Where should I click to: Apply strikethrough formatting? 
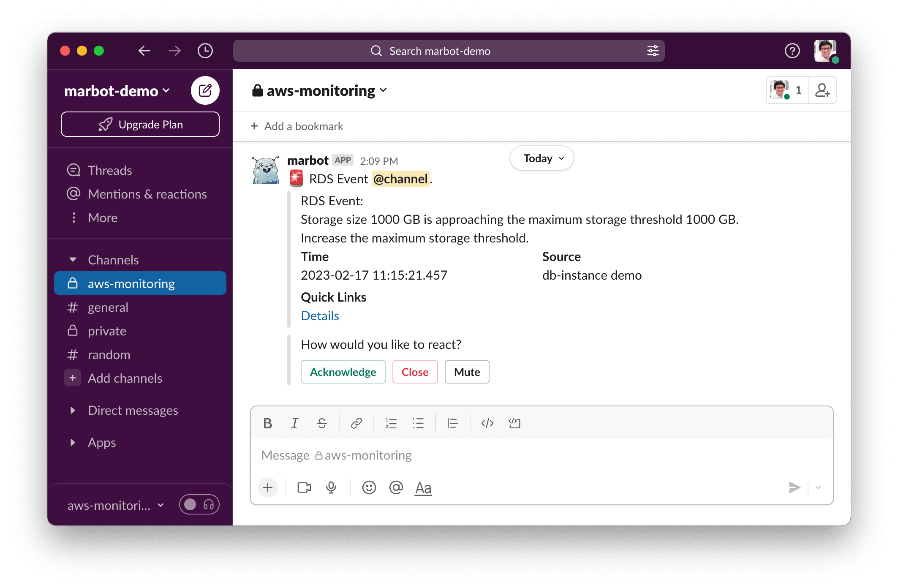click(322, 423)
